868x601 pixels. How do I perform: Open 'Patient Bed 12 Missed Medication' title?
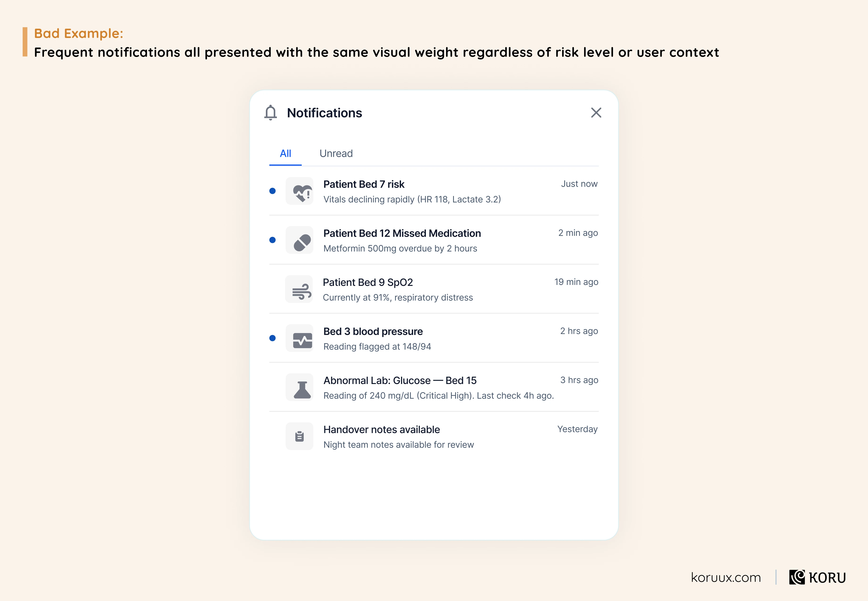pyautogui.click(x=402, y=234)
